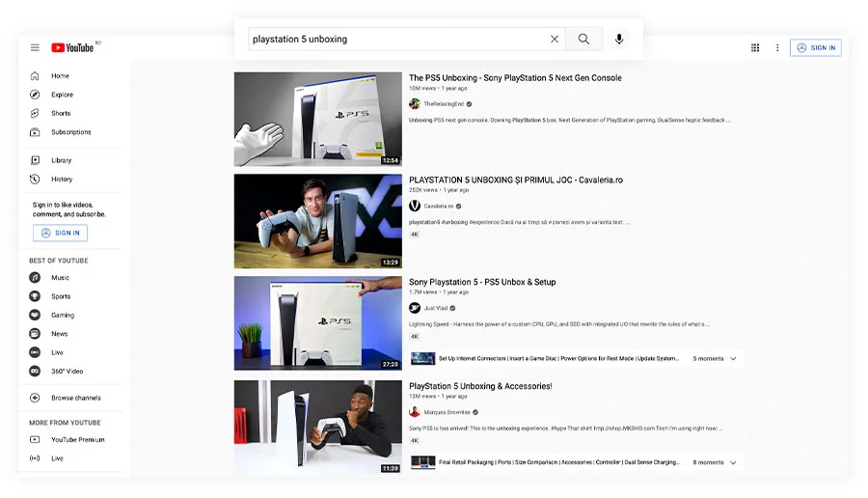Open Home from sidebar menu
The width and height of the screenshot is (868, 498).
(61, 76)
